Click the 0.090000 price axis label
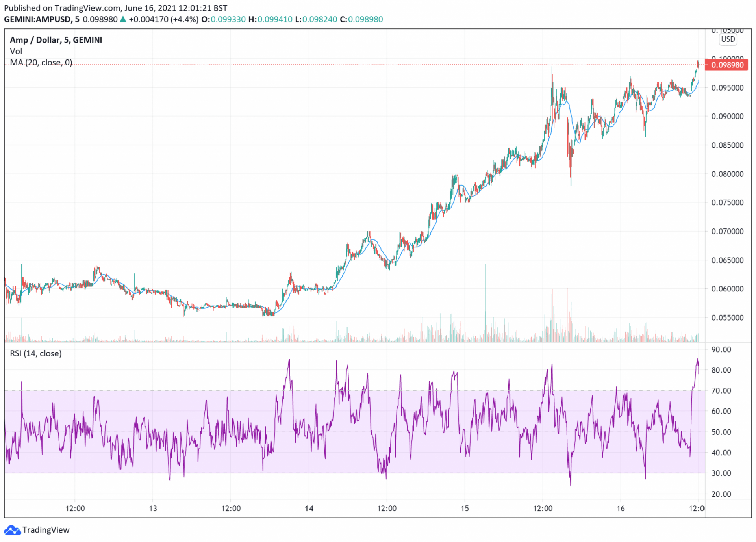This screenshot has width=756, height=542. coord(727,117)
